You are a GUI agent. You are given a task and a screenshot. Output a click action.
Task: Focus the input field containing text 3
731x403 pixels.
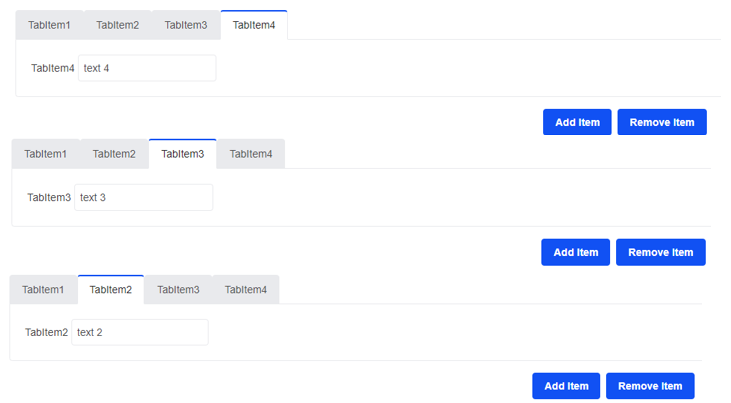[x=144, y=197]
